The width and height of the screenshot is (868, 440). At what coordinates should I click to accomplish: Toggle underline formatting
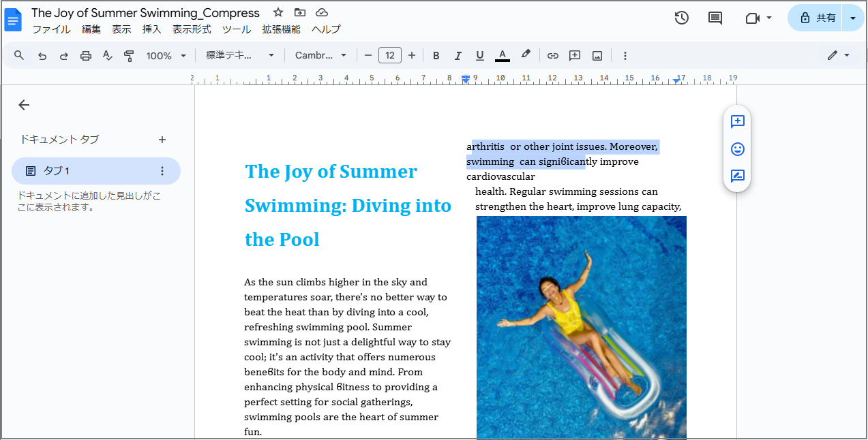[480, 56]
